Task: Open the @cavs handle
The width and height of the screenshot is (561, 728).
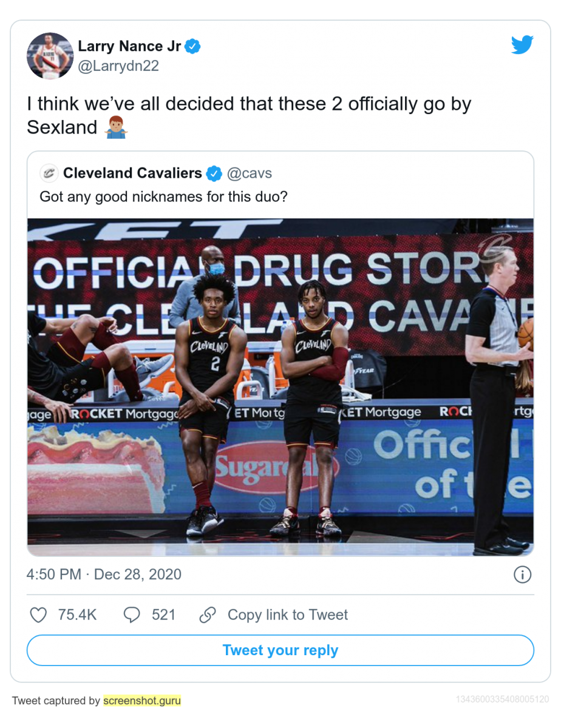Action: pos(250,174)
